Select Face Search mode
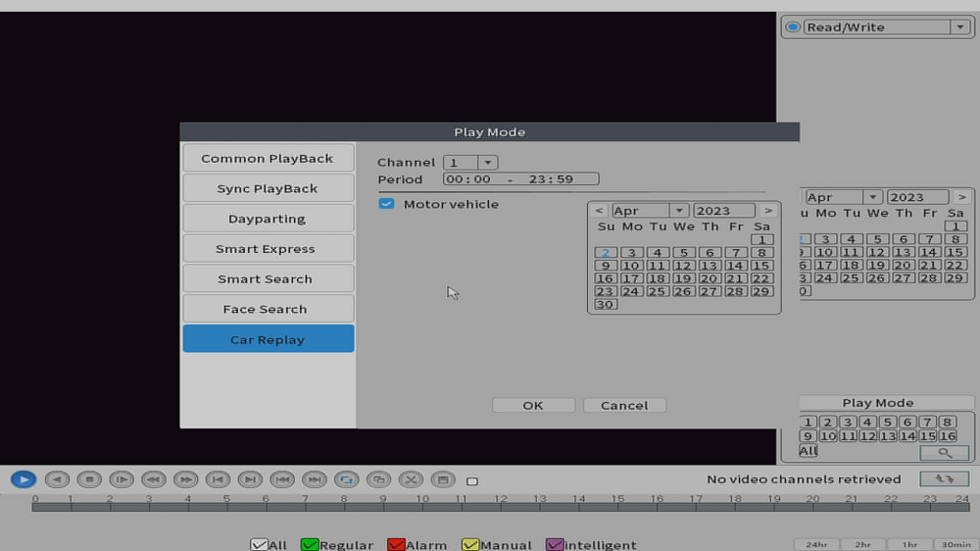The image size is (980, 551). 269,309
